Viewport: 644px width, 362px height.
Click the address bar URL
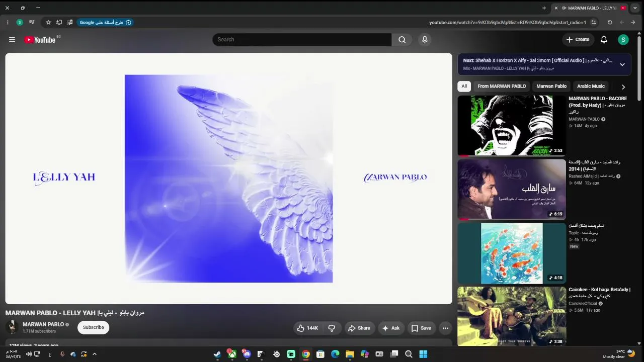508,22
